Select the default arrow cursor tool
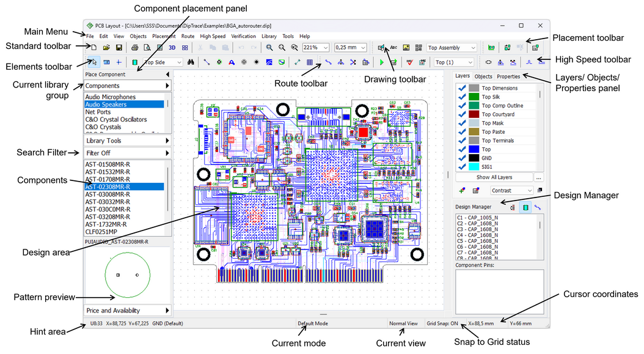644x354 pixels. (x=95, y=62)
